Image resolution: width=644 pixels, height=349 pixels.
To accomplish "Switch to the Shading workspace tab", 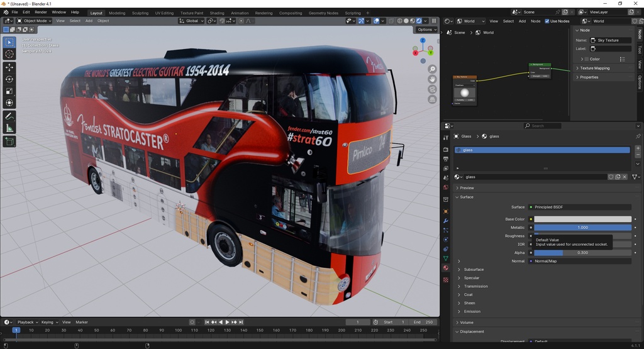I will coord(216,13).
